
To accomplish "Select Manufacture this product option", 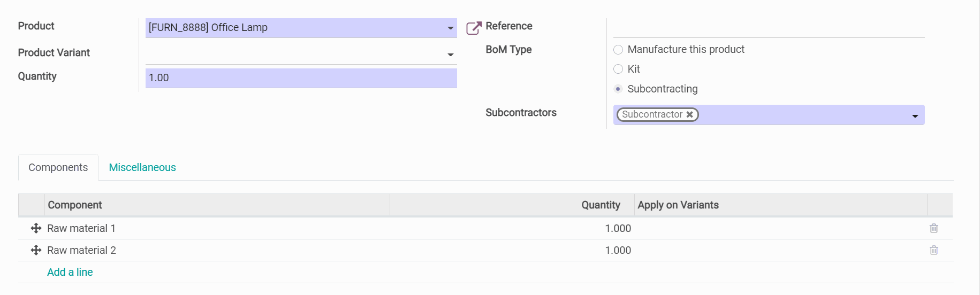I will click(618, 50).
